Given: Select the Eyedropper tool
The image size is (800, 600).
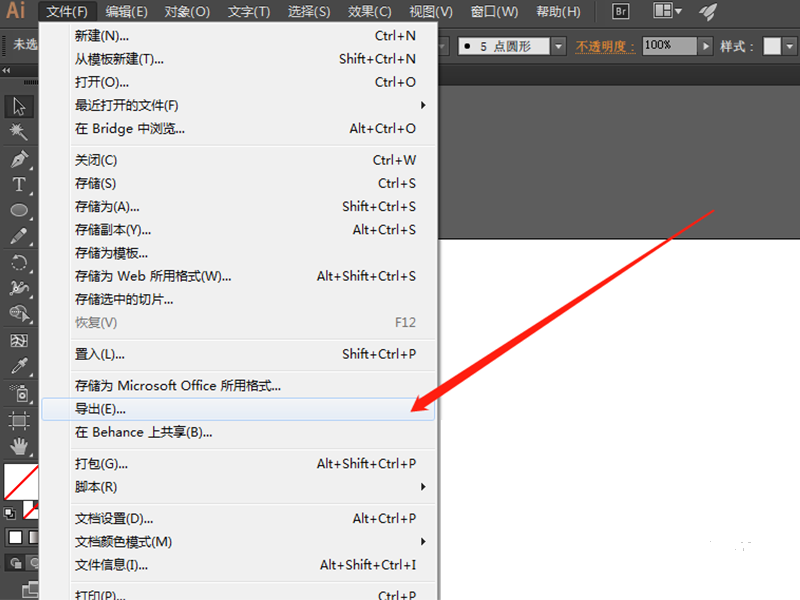Looking at the screenshot, I should 19,366.
